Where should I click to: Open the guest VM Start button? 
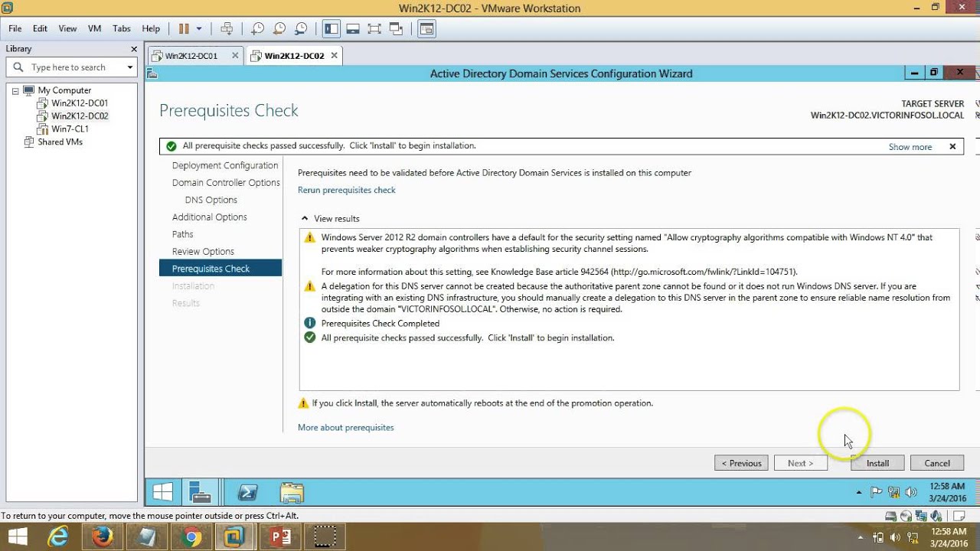tap(163, 492)
